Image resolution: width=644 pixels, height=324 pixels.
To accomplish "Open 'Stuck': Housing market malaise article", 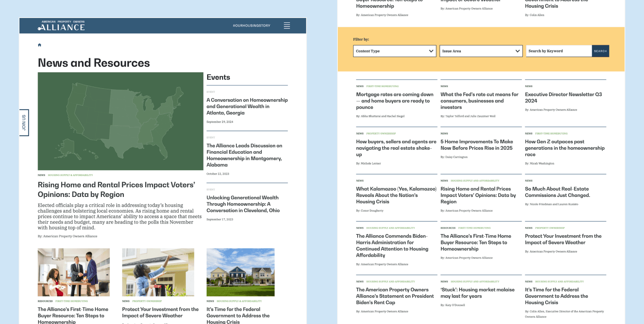I will pos(478,293).
